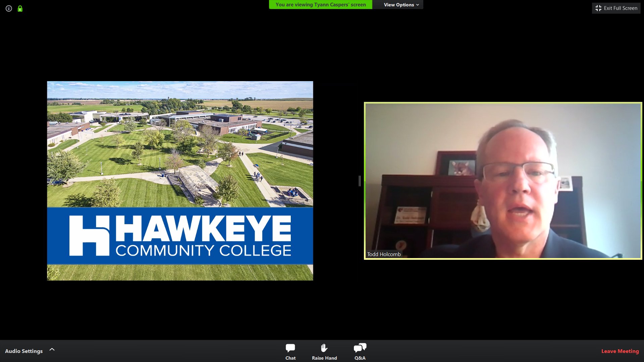
Task: Open the Chat panel
Action: 290,350
